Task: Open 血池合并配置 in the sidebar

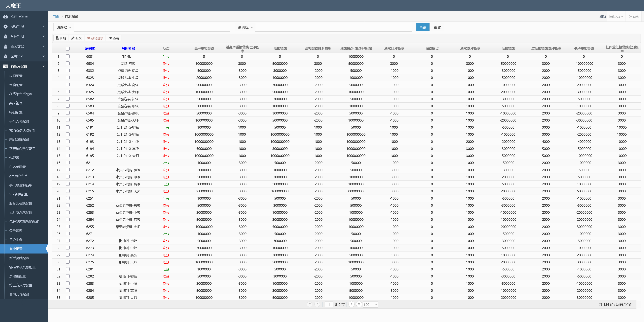Action: pyautogui.click(x=19, y=294)
